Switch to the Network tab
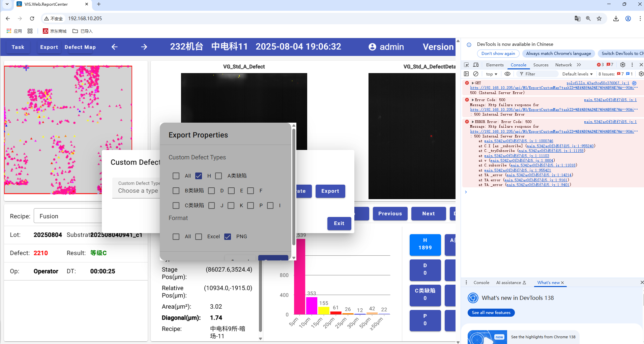The height and width of the screenshot is (344, 644). tap(563, 65)
